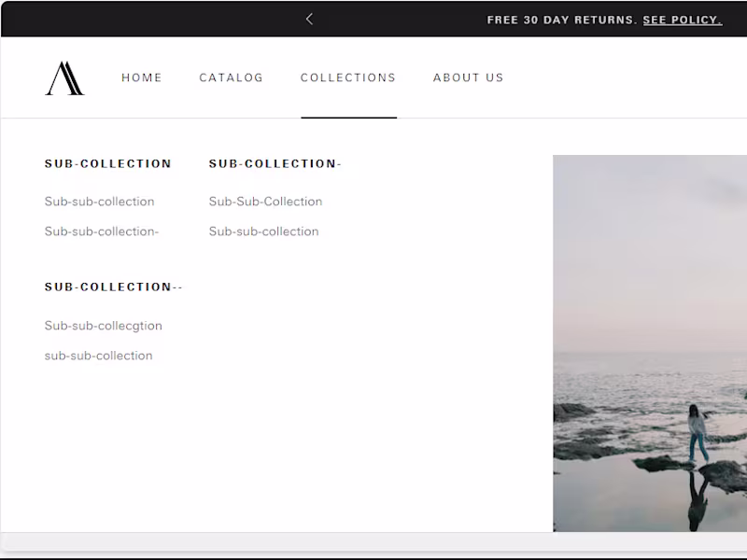The width and height of the screenshot is (747, 560).
Task: Open the CATALOG page
Action: [x=231, y=77]
